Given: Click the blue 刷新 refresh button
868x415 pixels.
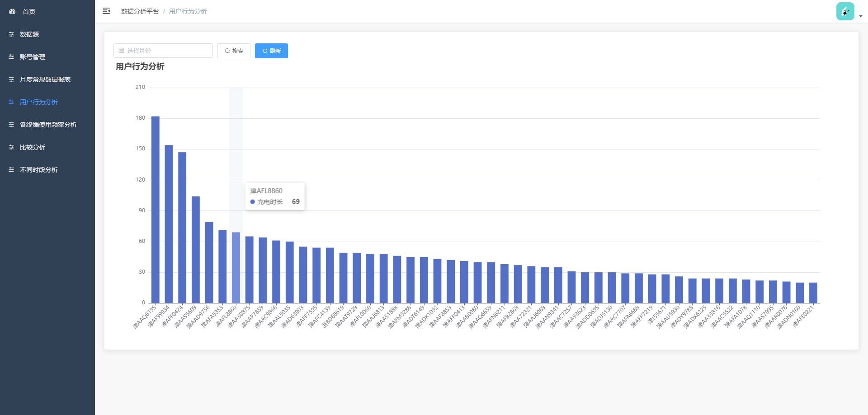Looking at the screenshot, I should click(271, 51).
